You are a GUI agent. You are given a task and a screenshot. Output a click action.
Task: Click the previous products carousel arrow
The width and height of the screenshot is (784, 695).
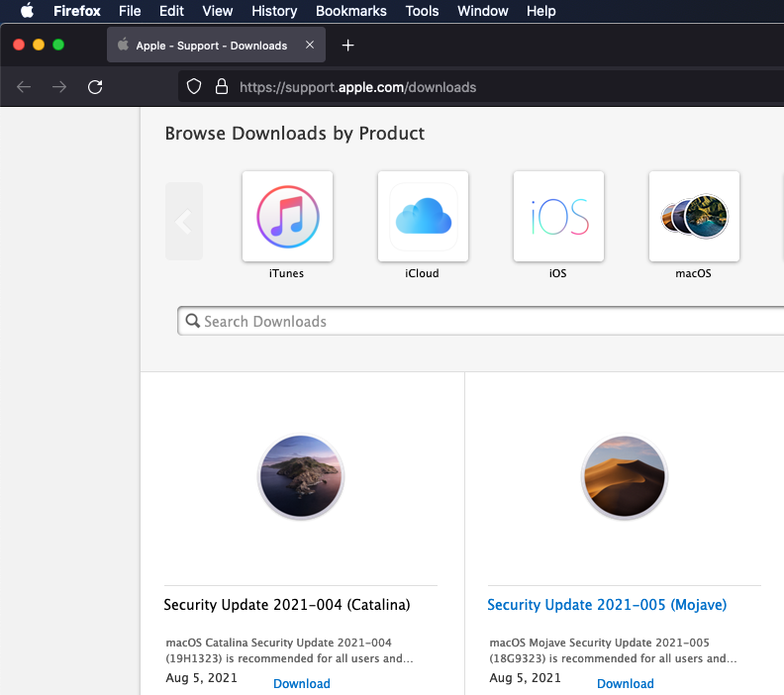tap(184, 221)
